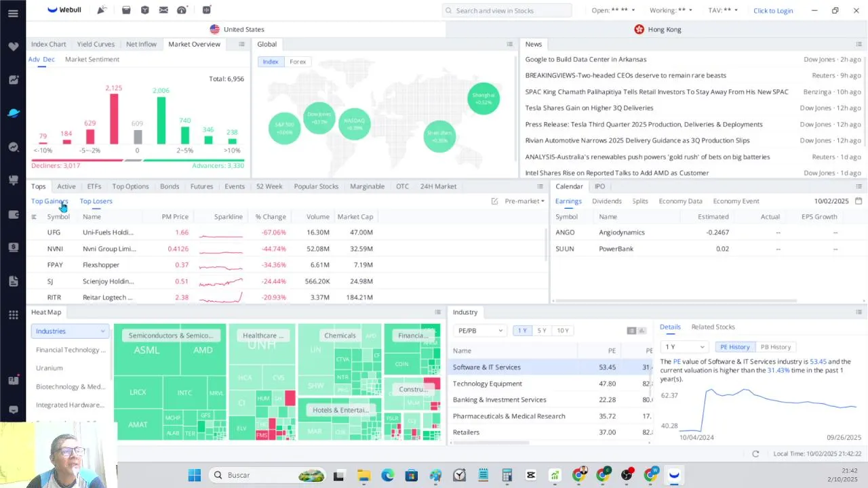The image size is (868, 488).
Task: Select the Index toggle in Global panel
Action: click(271, 62)
